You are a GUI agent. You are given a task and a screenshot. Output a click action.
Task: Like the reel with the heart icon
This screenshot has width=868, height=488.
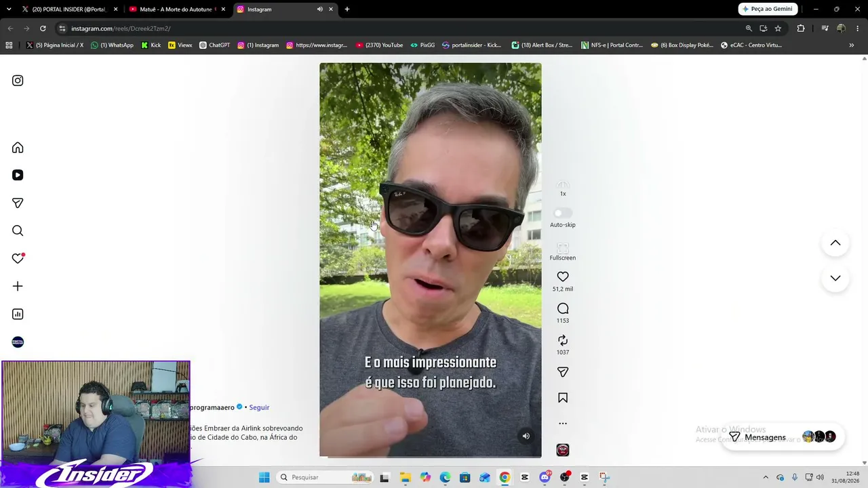[x=563, y=277]
